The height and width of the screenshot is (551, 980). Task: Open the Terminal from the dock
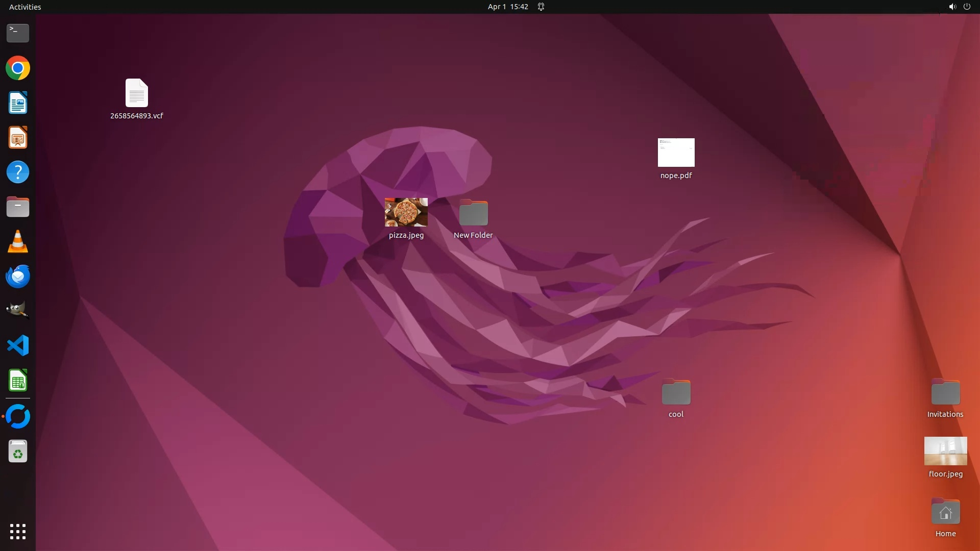pos(18,33)
